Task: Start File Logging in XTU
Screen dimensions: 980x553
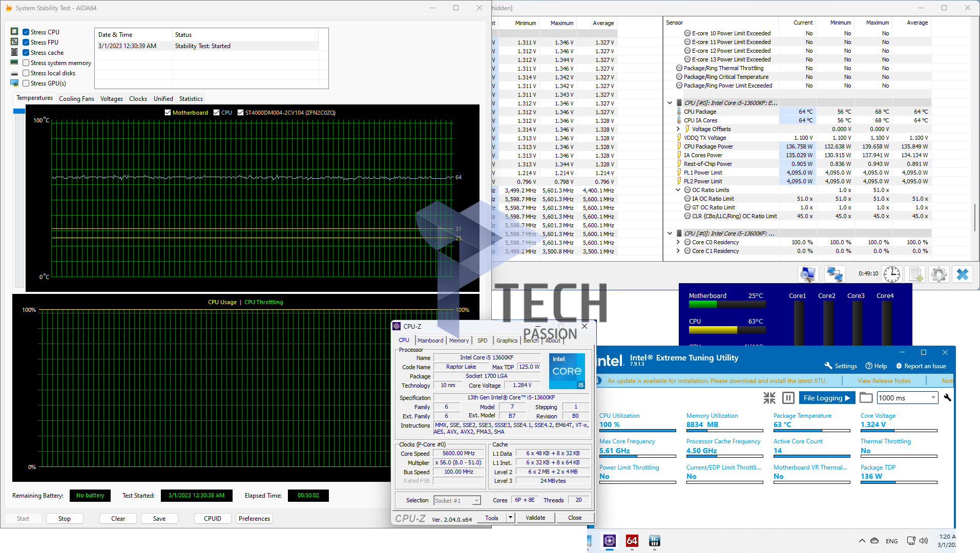Action: (x=826, y=398)
